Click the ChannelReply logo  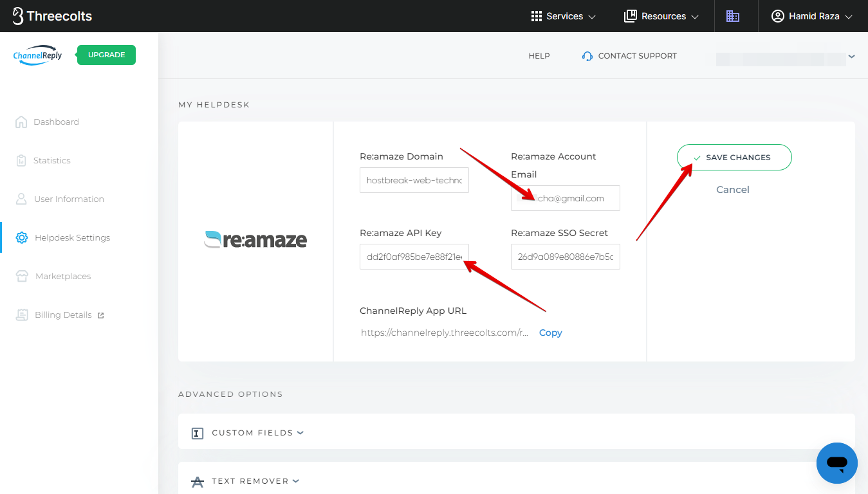click(x=38, y=55)
